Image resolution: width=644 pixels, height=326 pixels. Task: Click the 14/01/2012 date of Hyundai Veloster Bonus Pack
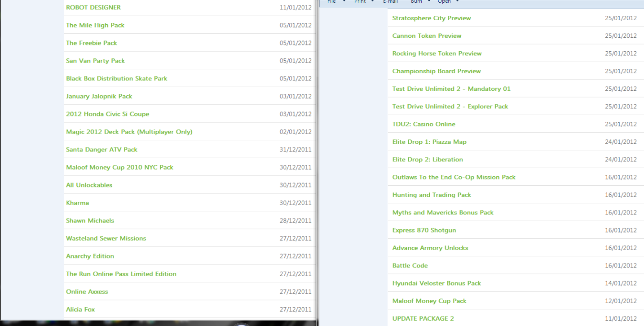pos(621,283)
